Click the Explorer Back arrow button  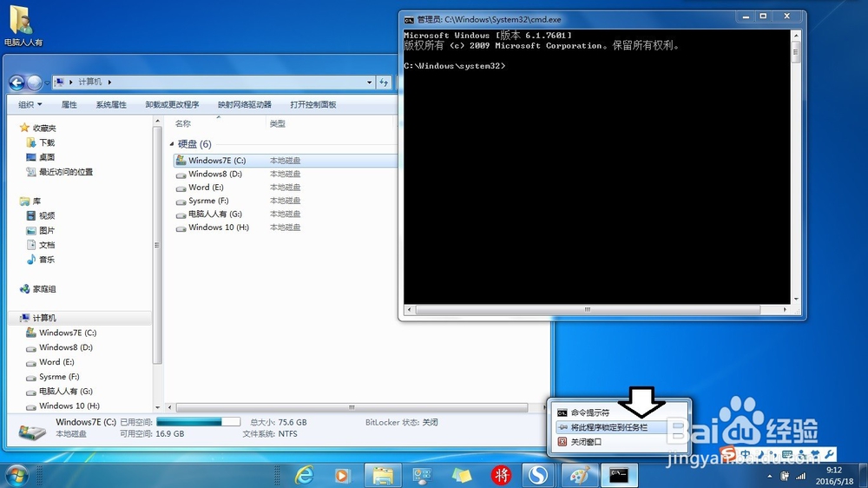point(16,82)
